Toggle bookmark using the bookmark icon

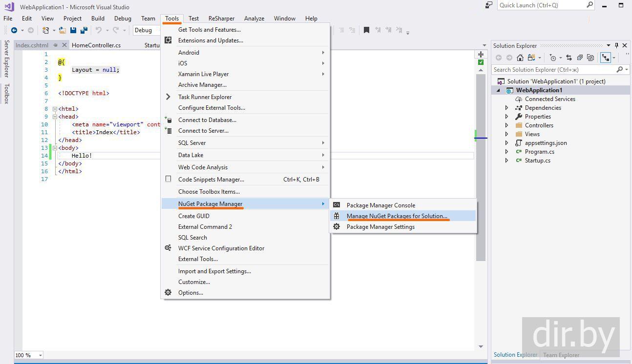coord(366,30)
